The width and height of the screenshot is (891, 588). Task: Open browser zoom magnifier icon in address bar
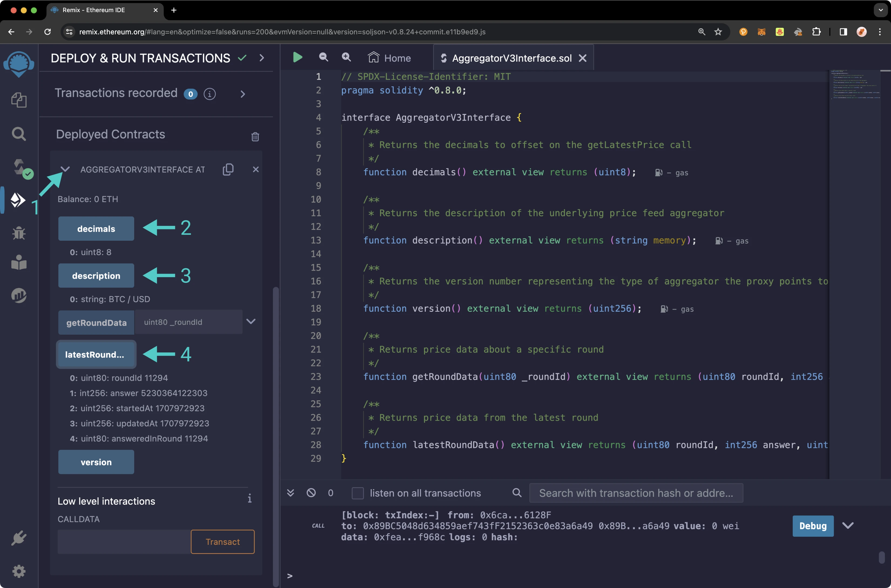(701, 32)
